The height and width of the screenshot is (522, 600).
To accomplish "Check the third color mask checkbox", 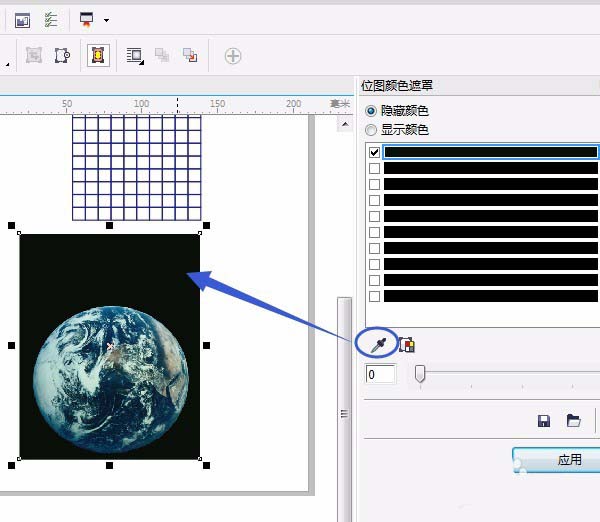I will (x=375, y=184).
